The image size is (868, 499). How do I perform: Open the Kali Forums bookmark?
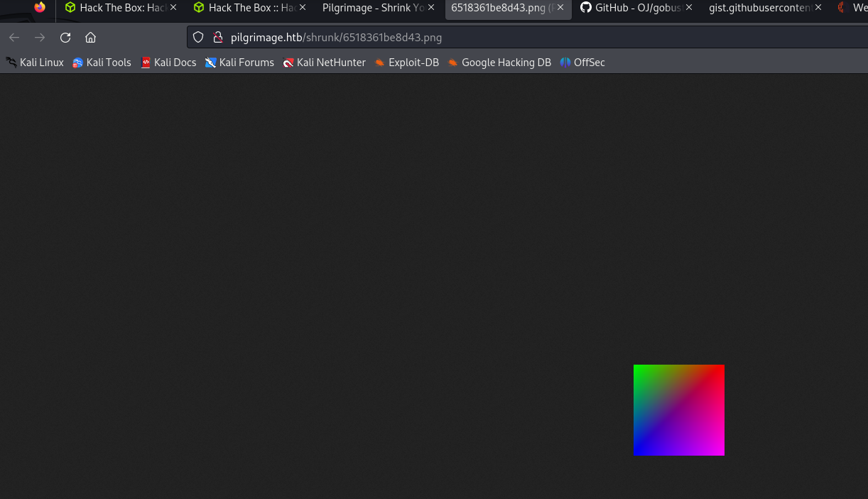(239, 63)
